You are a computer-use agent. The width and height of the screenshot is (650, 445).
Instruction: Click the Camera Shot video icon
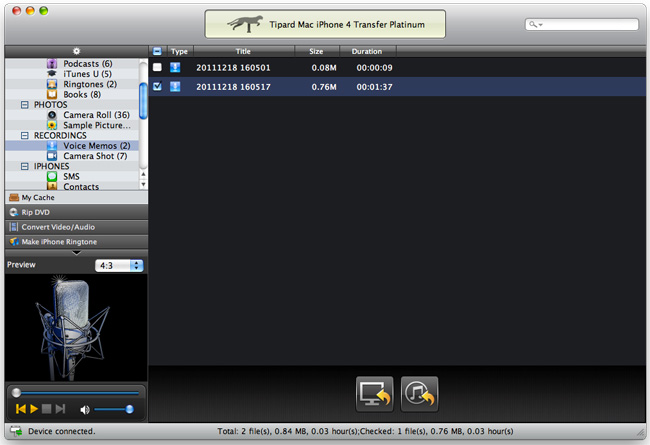coord(52,156)
